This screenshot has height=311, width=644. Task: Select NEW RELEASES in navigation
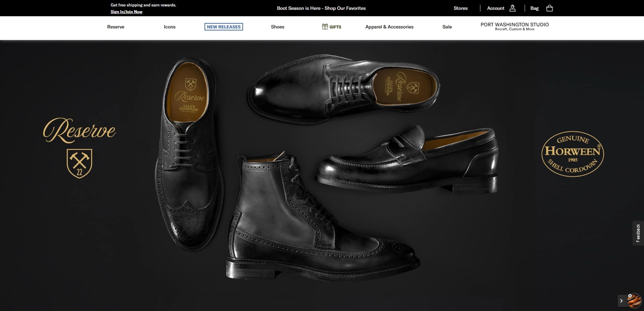pos(224,27)
